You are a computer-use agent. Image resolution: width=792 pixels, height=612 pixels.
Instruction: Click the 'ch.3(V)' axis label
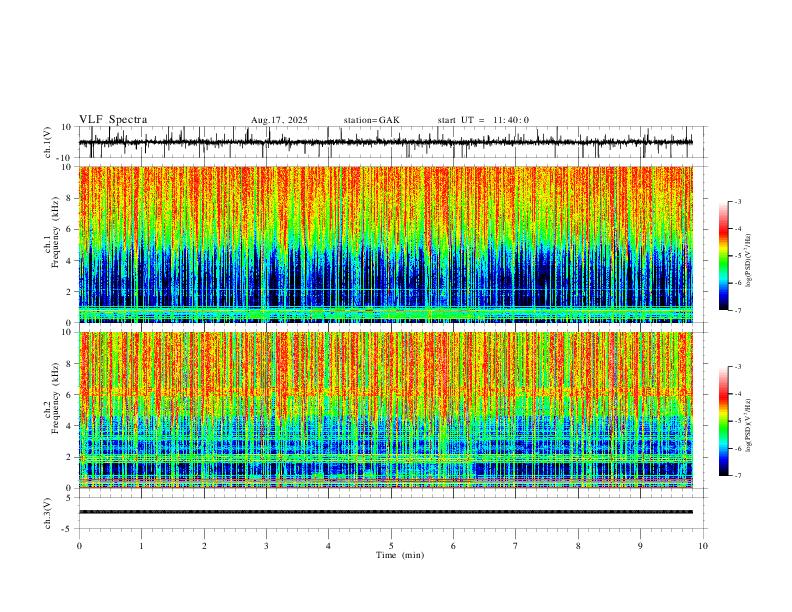click(48, 513)
